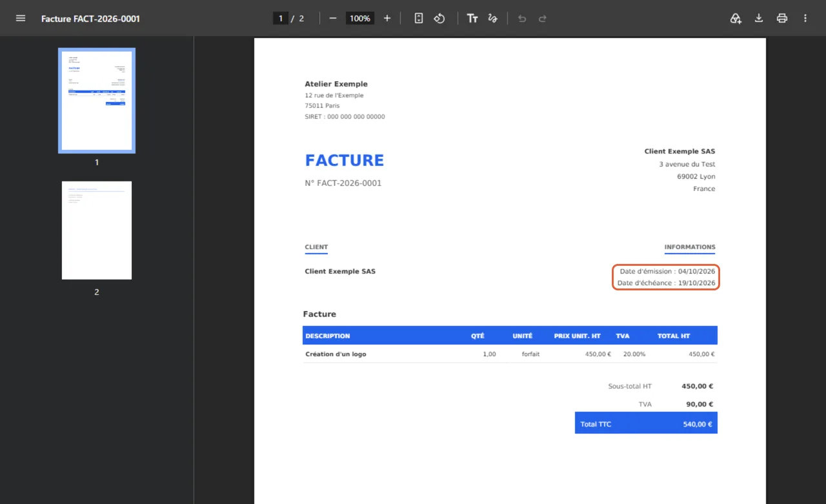Click the DESCRIPTION column header
Screen dimensions: 826x504
point(328,336)
